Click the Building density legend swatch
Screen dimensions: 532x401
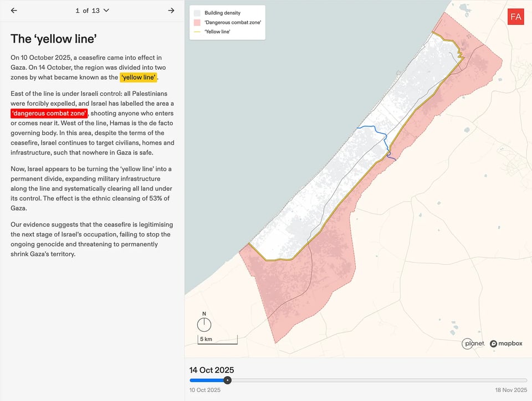click(197, 13)
